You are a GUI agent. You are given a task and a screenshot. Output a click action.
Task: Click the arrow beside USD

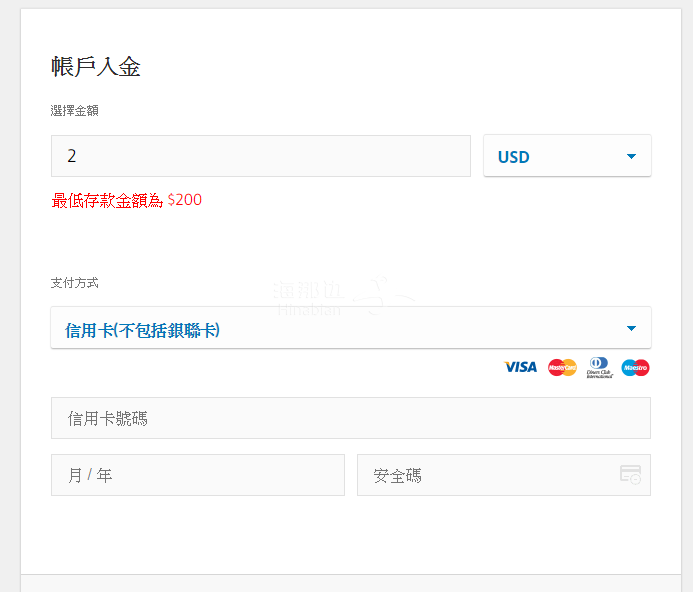pos(631,157)
